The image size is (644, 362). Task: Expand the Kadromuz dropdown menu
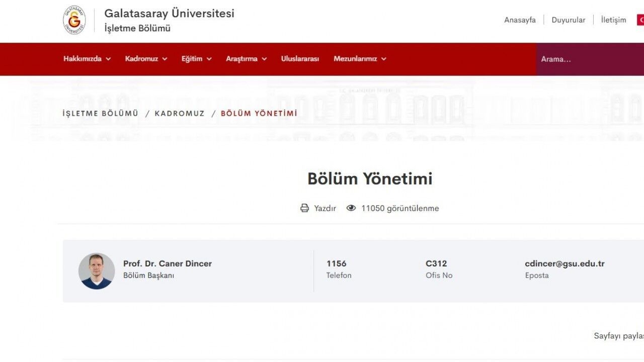146,59
